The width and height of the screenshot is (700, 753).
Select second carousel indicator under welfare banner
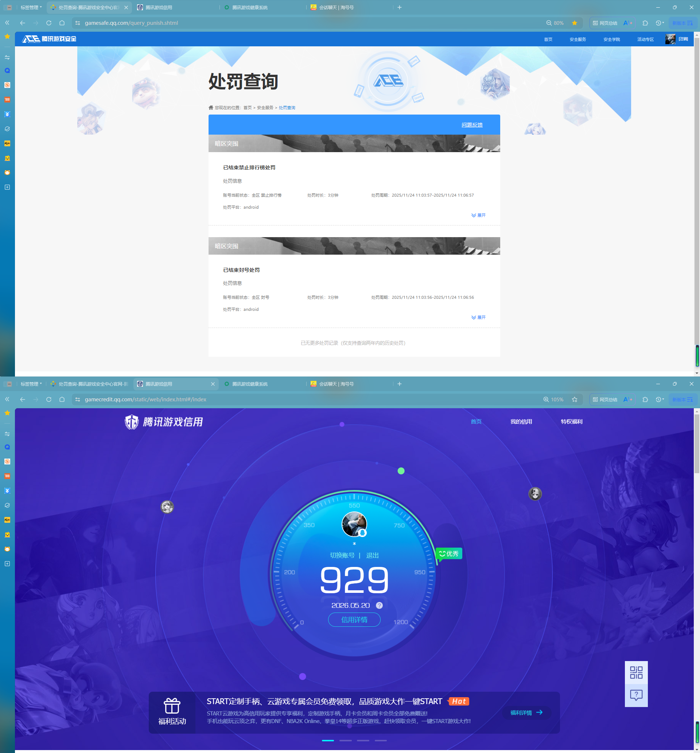coord(346,741)
